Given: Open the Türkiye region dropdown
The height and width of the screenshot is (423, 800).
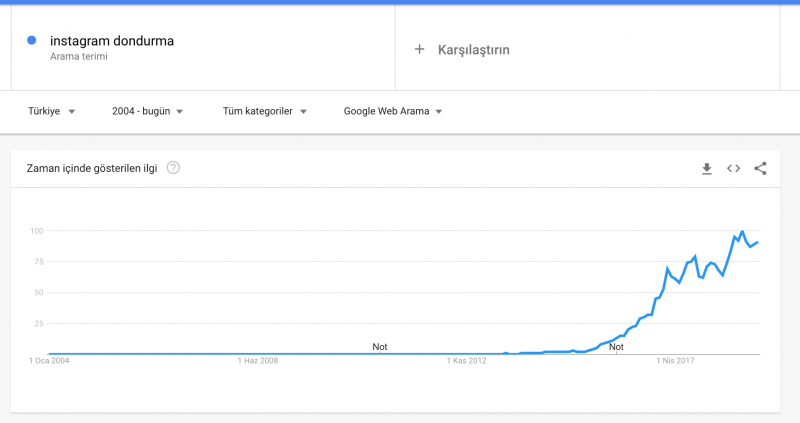Looking at the screenshot, I should pos(52,111).
